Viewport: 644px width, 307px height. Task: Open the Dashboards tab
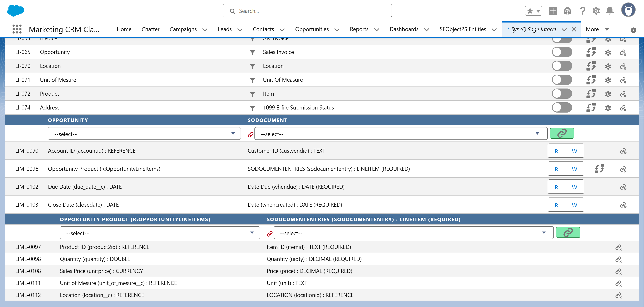point(404,29)
